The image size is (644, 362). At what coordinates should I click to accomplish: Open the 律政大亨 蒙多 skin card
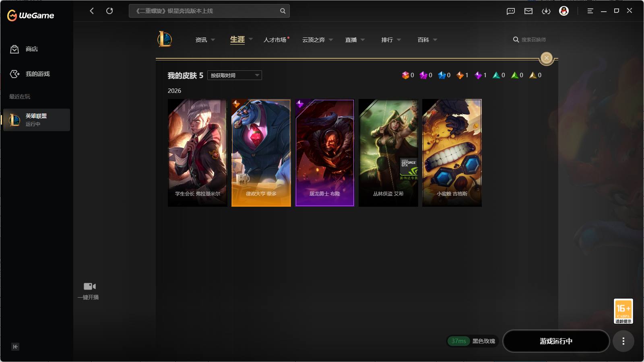[x=261, y=153]
